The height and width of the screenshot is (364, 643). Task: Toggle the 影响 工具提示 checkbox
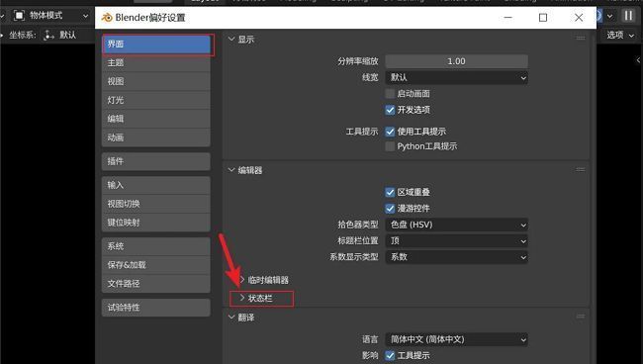click(390, 355)
